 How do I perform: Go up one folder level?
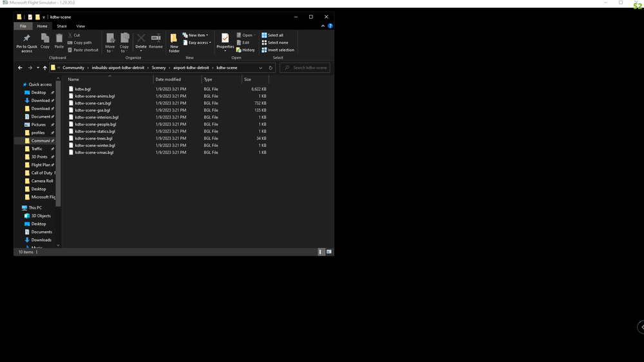pyautogui.click(x=45, y=68)
